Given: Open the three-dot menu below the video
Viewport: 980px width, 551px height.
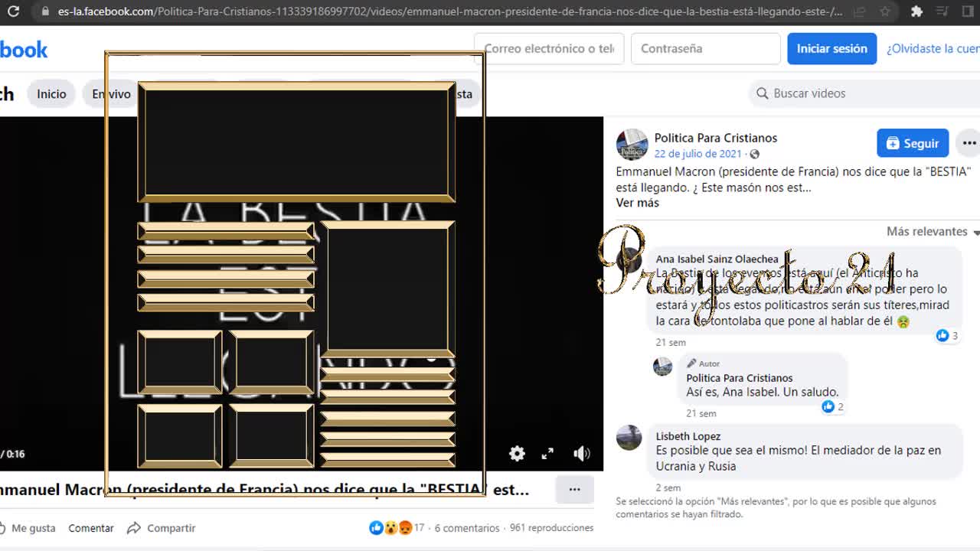Looking at the screenshot, I should tap(574, 489).
